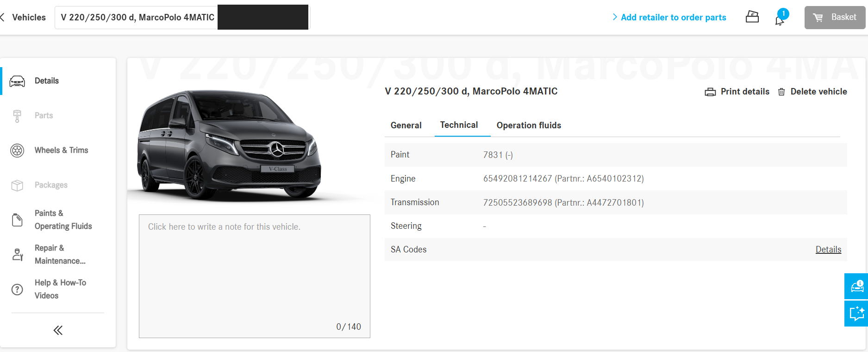868x352 pixels.
Task: Click the Print details button
Action: click(x=737, y=92)
